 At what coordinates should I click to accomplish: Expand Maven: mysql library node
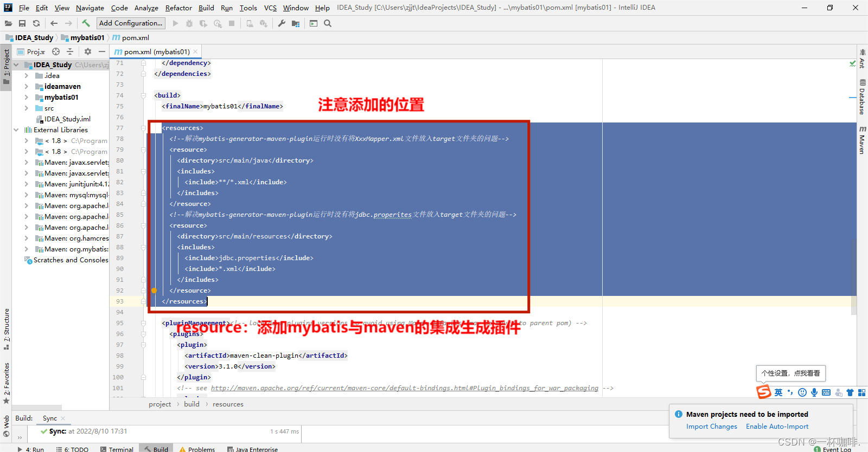pyautogui.click(x=27, y=195)
